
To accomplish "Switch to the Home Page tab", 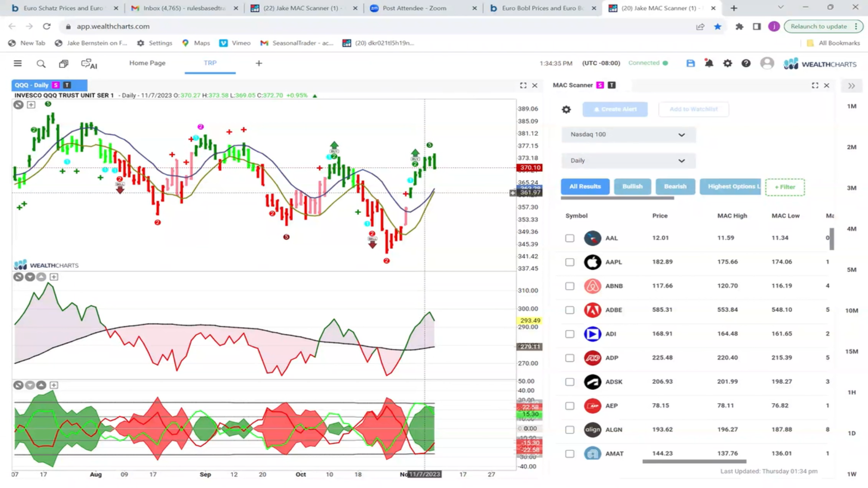I will pos(147,63).
